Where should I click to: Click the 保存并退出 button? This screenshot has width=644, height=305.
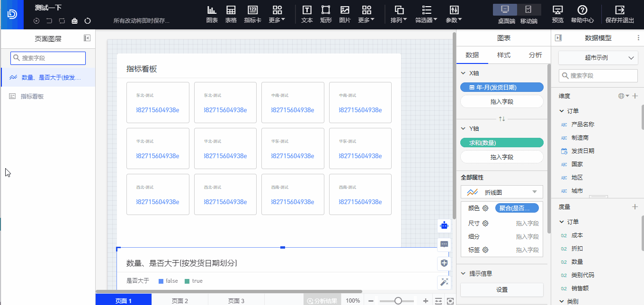click(x=619, y=14)
